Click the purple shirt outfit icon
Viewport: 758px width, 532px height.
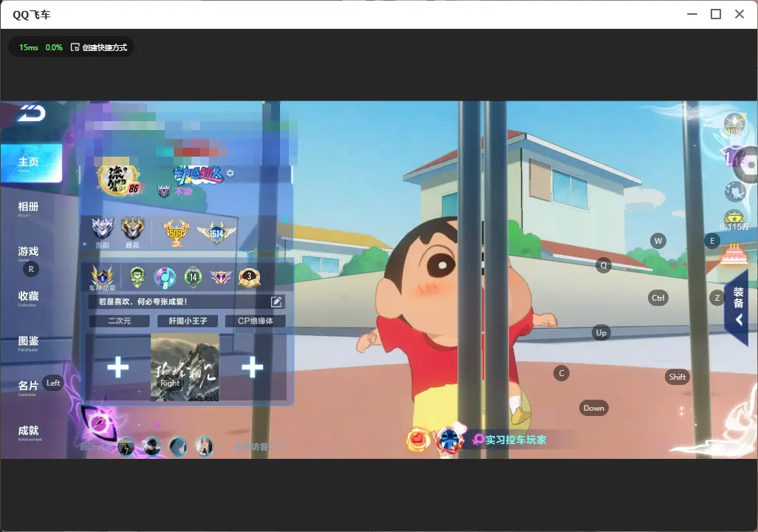point(733,157)
